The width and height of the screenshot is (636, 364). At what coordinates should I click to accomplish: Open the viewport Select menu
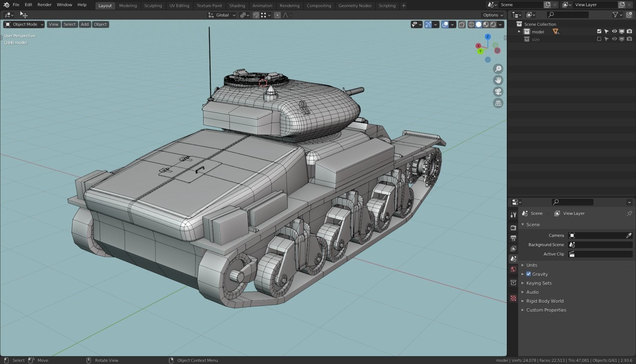[70, 24]
